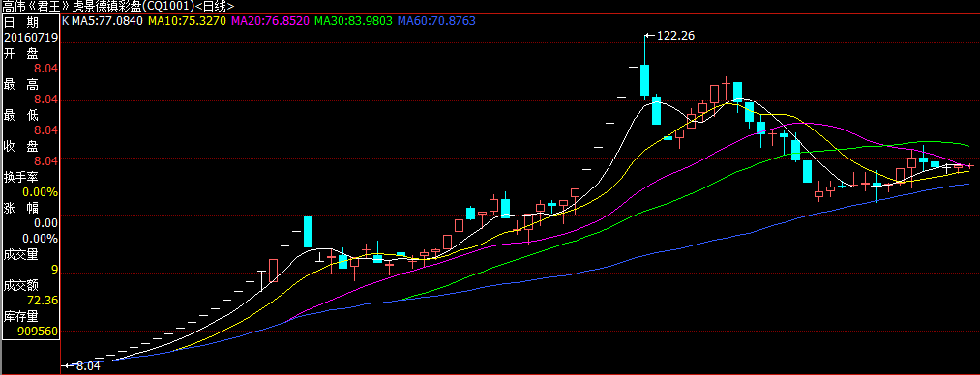This screenshot has height=375, width=980.
Task: Click the 换手率 label
Action: click(22, 177)
